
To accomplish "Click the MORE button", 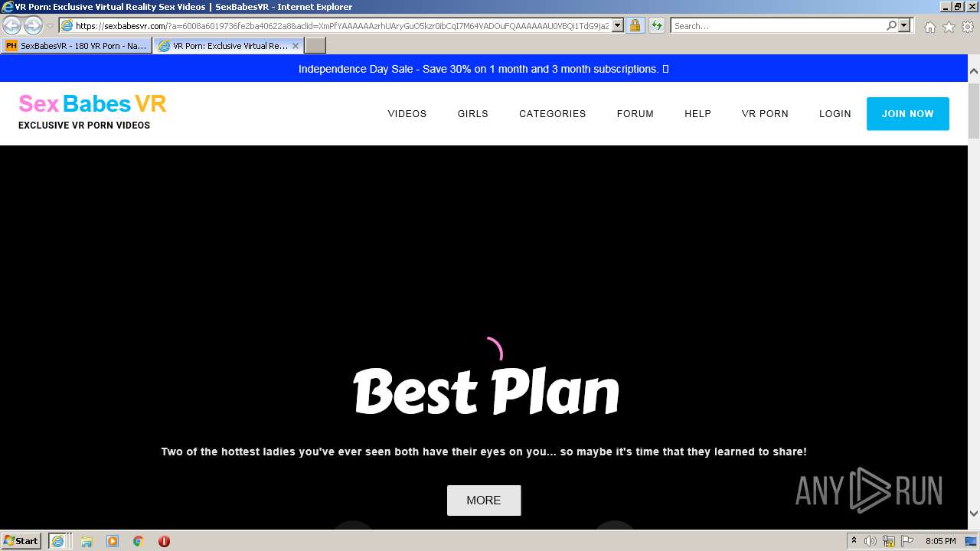I will coord(484,500).
